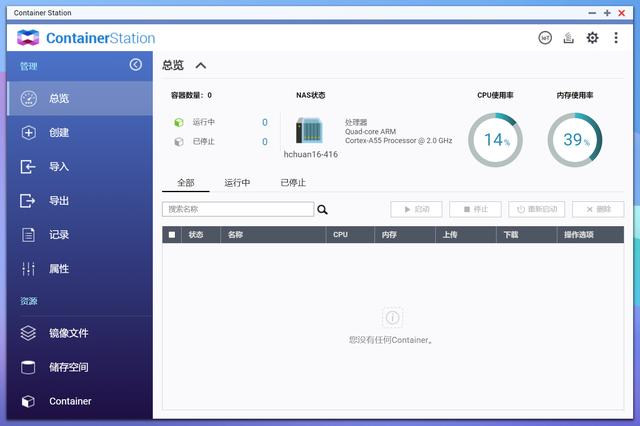Open the IoT icon in header
Image resolution: width=640 pixels, height=426 pixels.
click(x=545, y=38)
